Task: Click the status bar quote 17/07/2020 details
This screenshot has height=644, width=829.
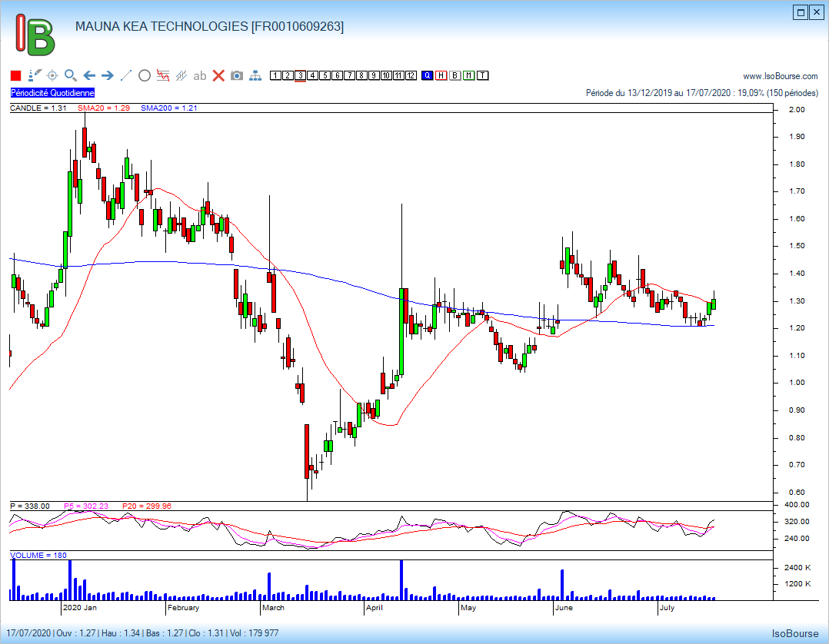Action: click(142, 633)
